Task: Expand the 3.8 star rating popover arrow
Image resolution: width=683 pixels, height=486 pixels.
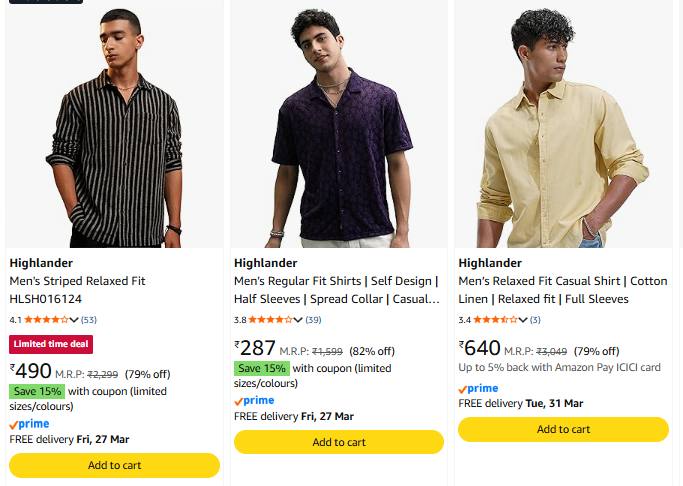Action: pos(298,320)
